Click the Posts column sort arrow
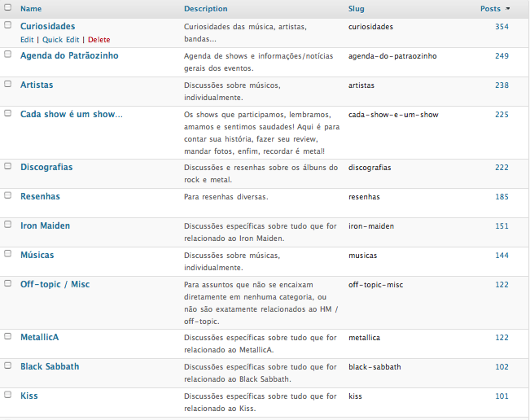The height and width of the screenshot is (420, 530). [509, 9]
